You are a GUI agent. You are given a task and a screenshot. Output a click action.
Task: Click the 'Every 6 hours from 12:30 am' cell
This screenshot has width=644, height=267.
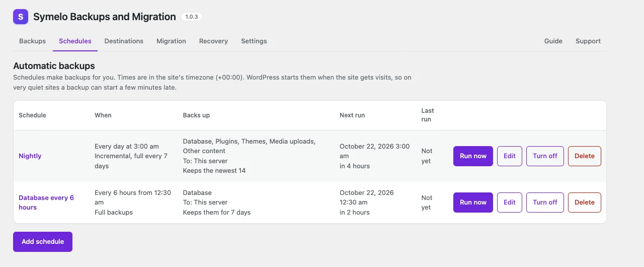(133, 197)
